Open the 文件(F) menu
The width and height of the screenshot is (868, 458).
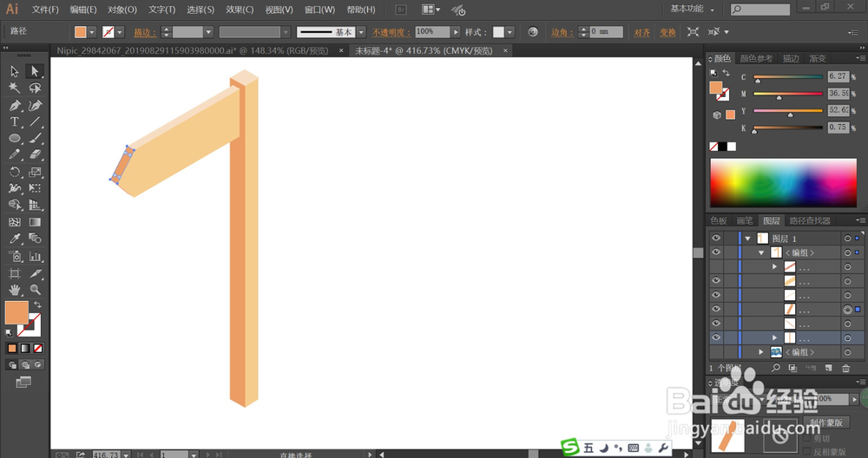coord(45,10)
